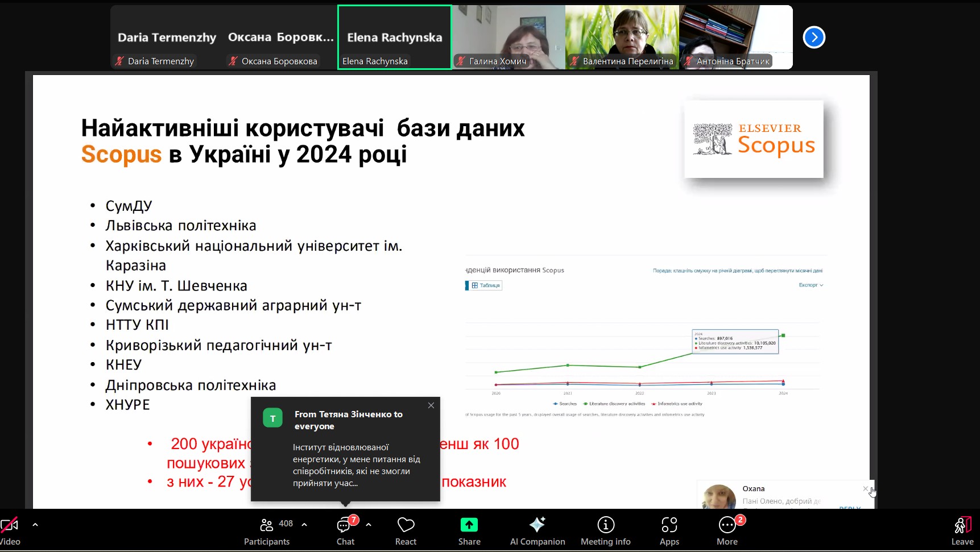
Task: Click the Сумський державний аграрний ун-т item
Action: coord(233,306)
